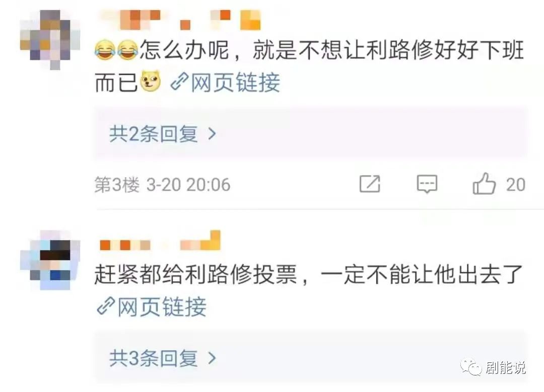544x392 pixels.
Task: Open the comment bubble reply icon
Action: (427, 184)
